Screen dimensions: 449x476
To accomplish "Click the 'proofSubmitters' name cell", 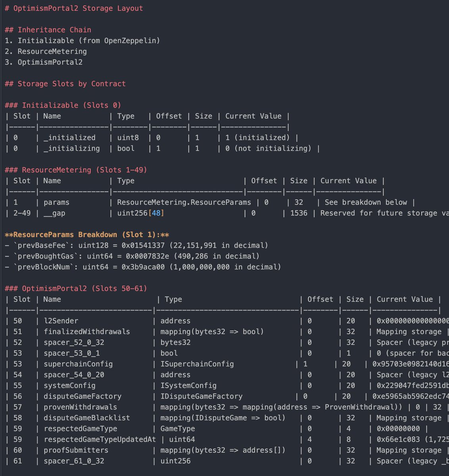I will (x=76, y=450).
